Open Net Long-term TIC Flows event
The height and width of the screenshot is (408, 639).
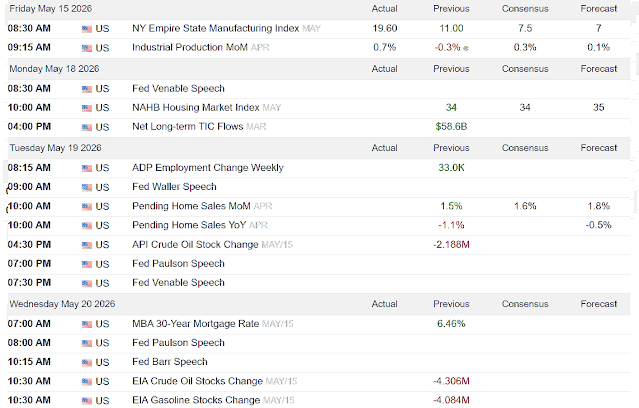187,126
